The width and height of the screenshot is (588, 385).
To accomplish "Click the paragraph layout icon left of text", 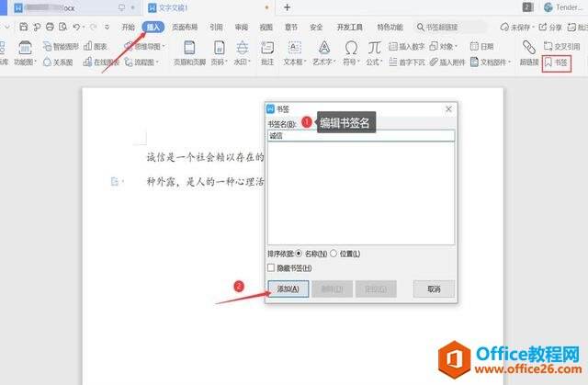I will tap(115, 181).
